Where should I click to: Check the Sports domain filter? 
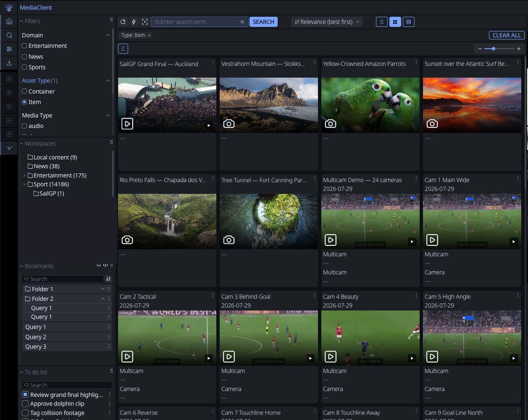[x=24, y=67]
